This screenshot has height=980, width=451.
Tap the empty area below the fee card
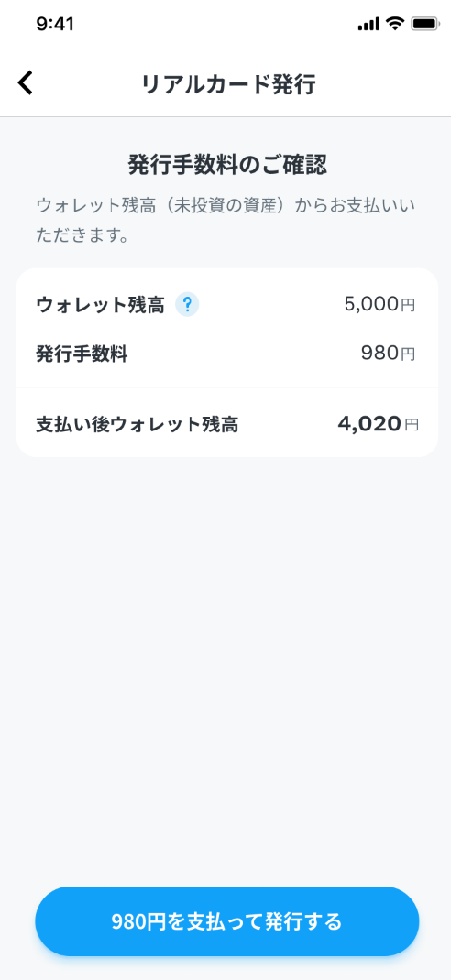click(225, 669)
